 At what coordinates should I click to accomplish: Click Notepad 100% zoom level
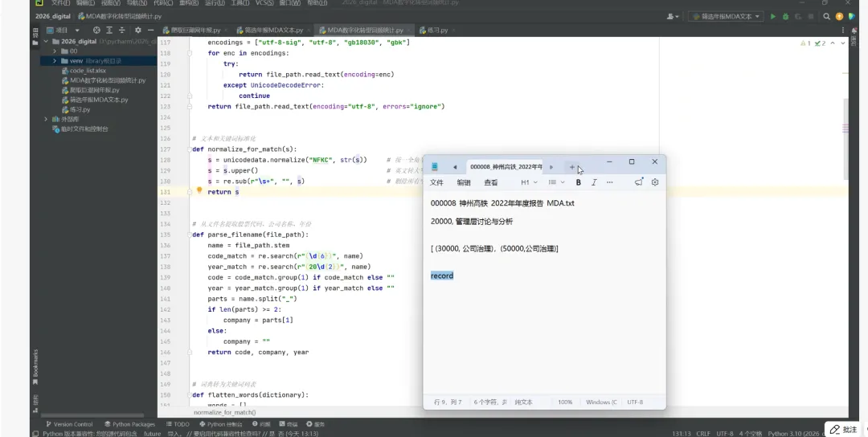click(x=565, y=402)
